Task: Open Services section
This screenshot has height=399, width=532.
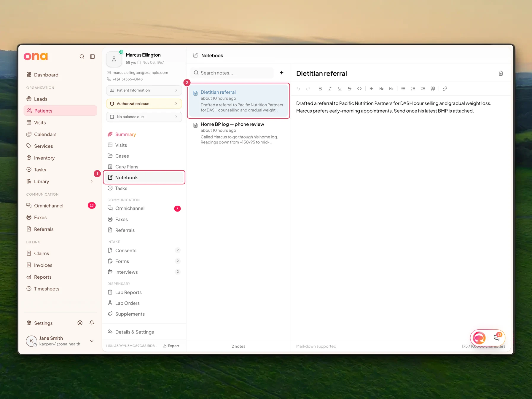Action: [x=60, y=146]
